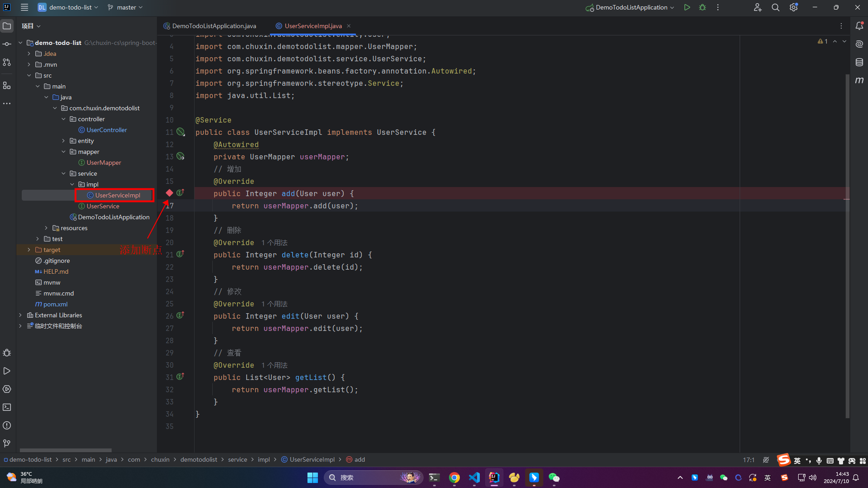
Task: Open the 项目 view dropdown
Action: click(31, 26)
